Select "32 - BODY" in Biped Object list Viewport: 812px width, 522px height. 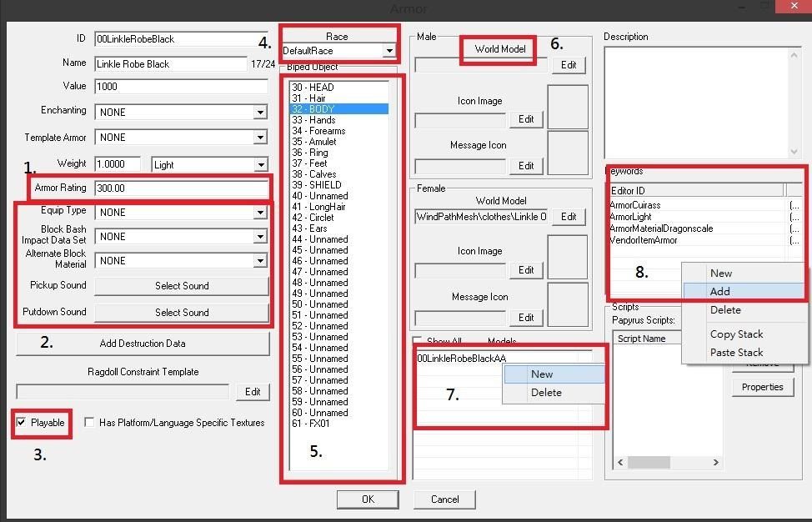pos(339,108)
